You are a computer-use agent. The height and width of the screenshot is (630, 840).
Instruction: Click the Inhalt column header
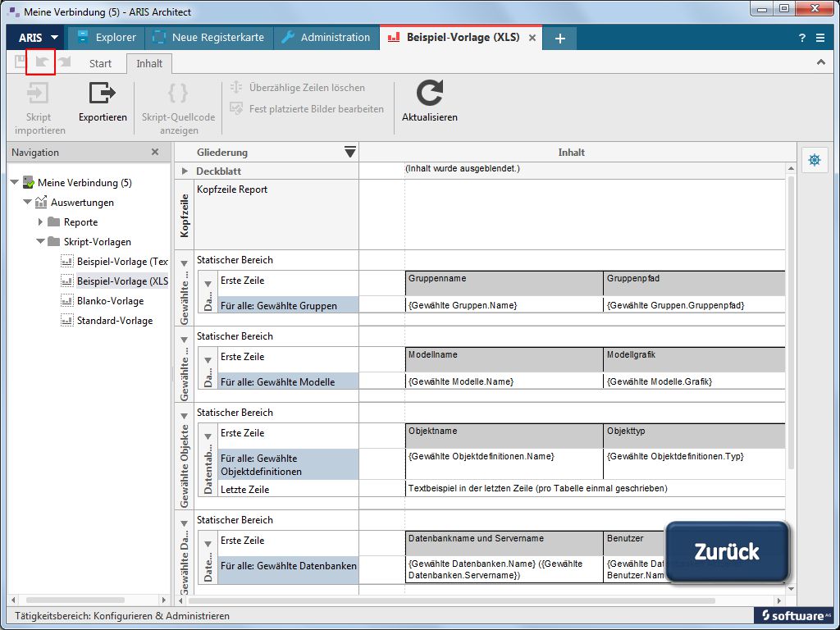coord(571,152)
